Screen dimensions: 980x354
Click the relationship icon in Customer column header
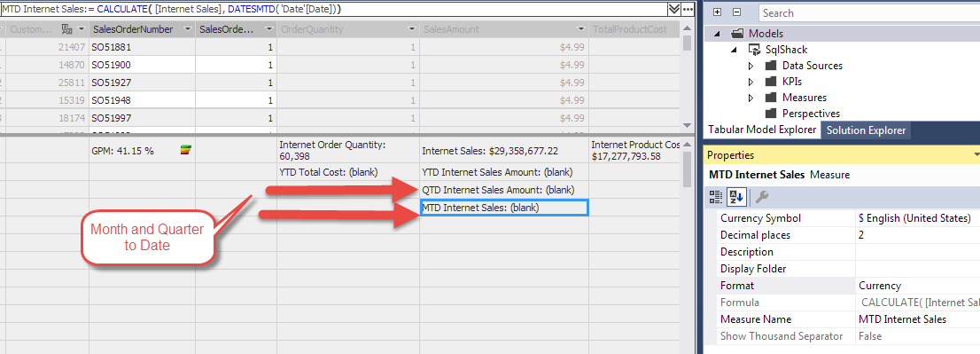67,29
